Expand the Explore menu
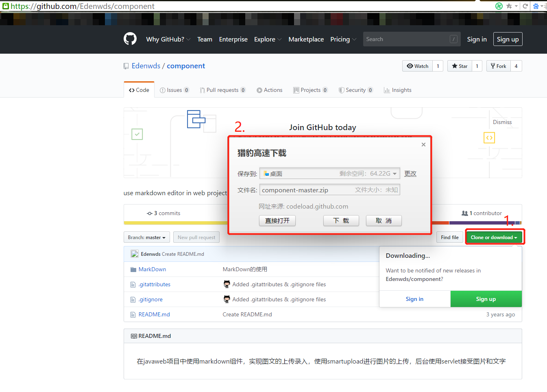 pyautogui.click(x=268, y=39)
